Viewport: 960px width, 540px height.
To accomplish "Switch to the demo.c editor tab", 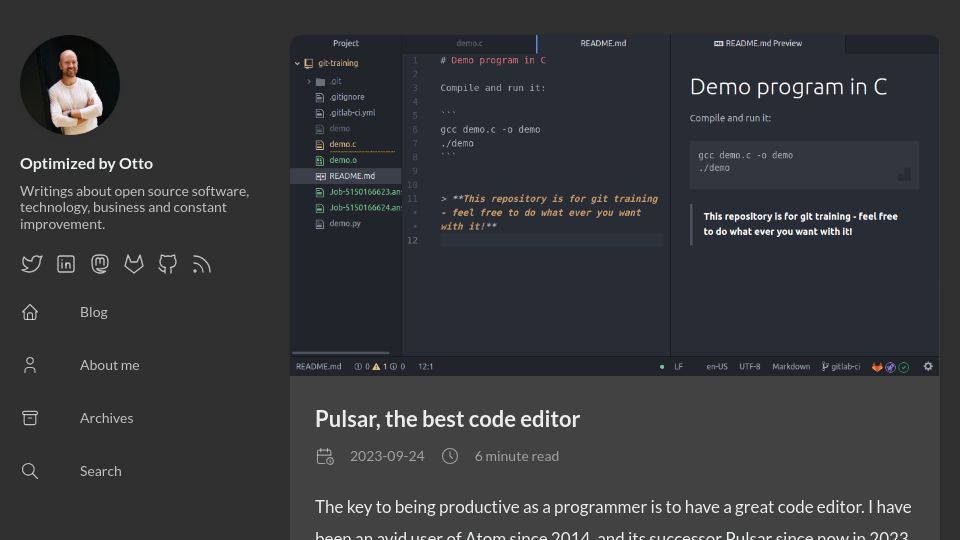I will 469,43.
